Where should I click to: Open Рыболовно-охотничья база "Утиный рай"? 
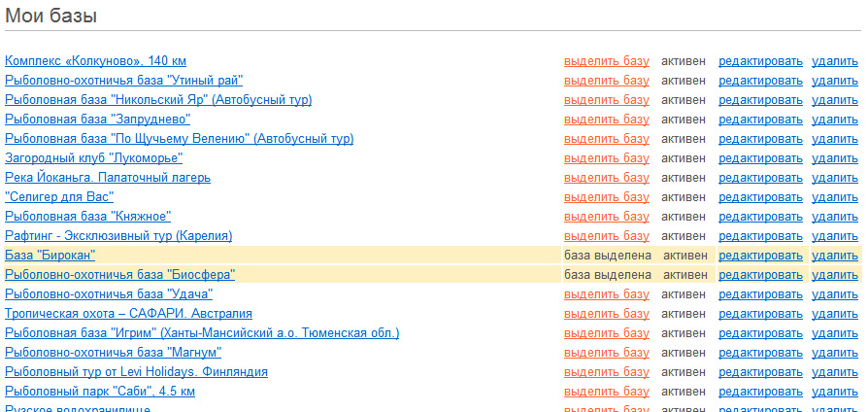point(123,81)
